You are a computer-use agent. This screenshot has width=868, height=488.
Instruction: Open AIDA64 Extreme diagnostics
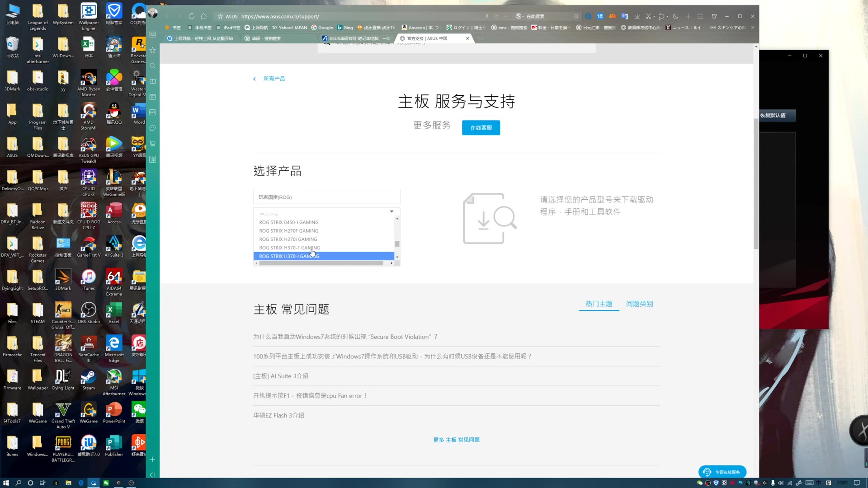pos(114,278)
